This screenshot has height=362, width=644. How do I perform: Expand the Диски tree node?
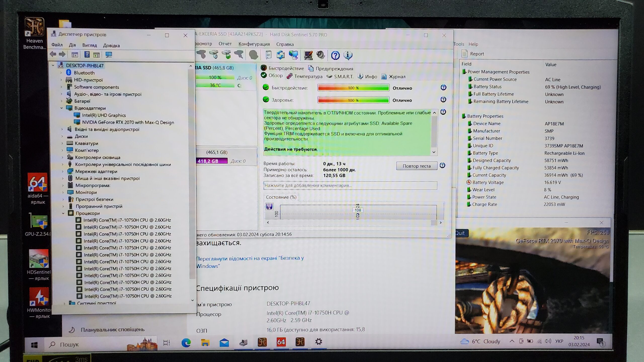click(x=62, y=136)
